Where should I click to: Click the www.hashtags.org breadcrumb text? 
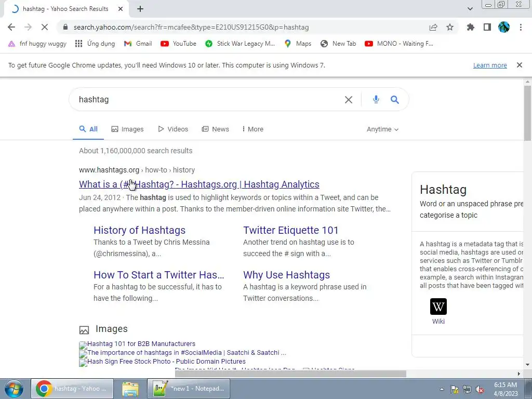109,170
